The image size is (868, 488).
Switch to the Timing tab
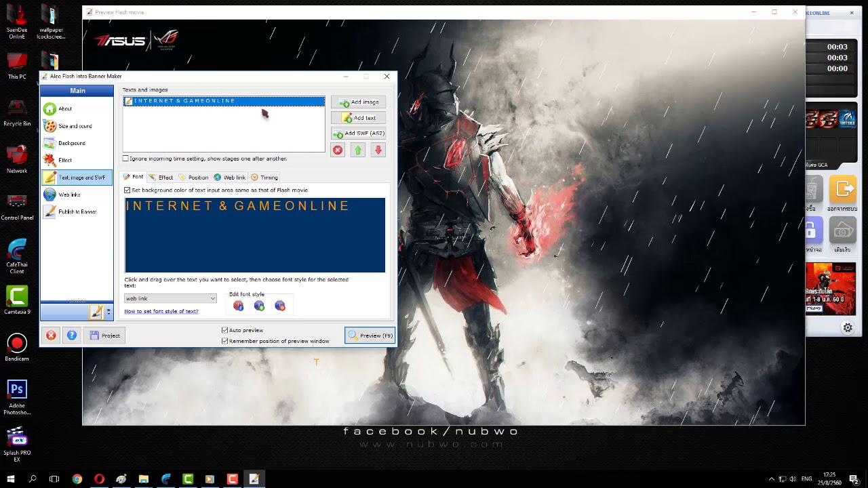tap(264, 178)
